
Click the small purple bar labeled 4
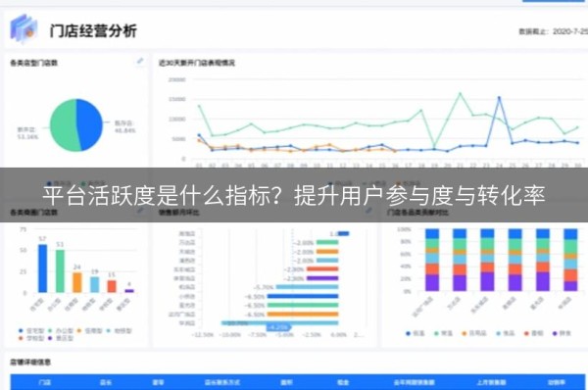[x=129, y=291]
